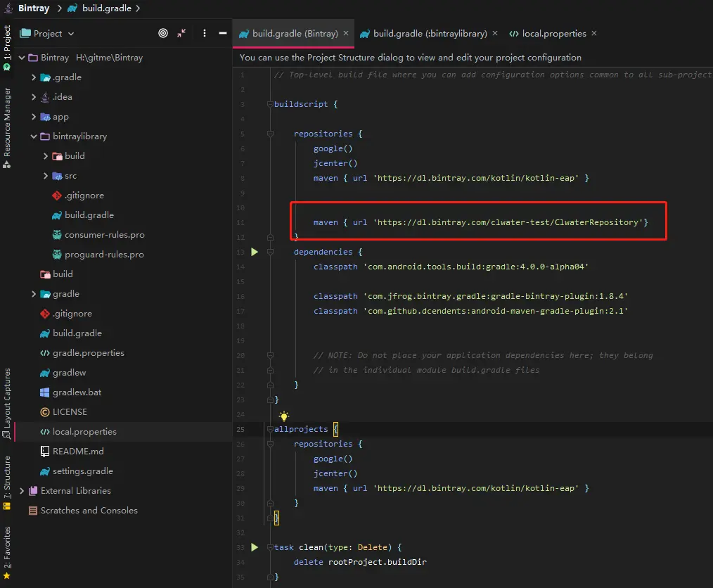713x588 pixels.
Task: Open the 2: Favorites tool window
Action: 7,553
